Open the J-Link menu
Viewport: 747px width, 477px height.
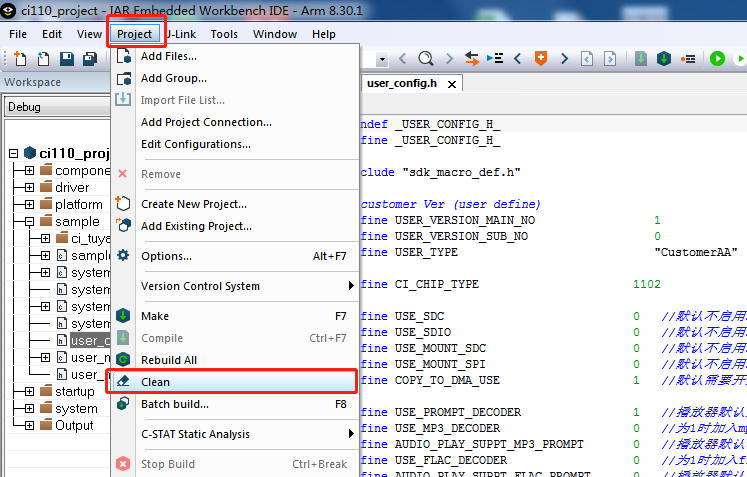coord(182,34)
